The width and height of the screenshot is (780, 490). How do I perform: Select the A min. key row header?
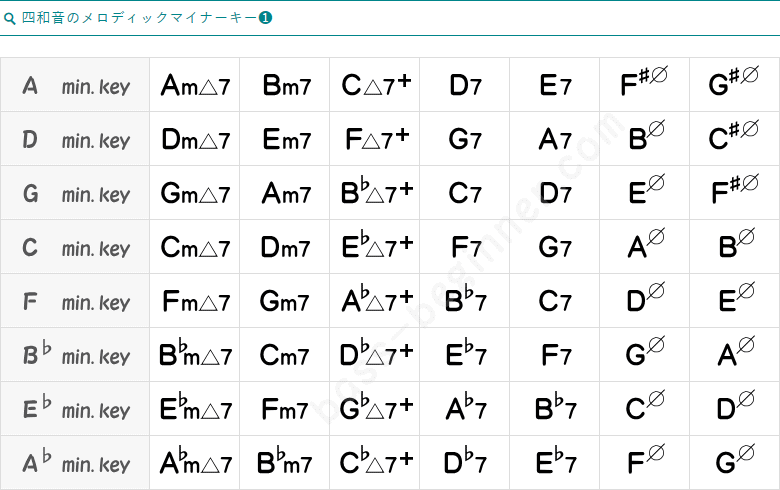[76, 86]
